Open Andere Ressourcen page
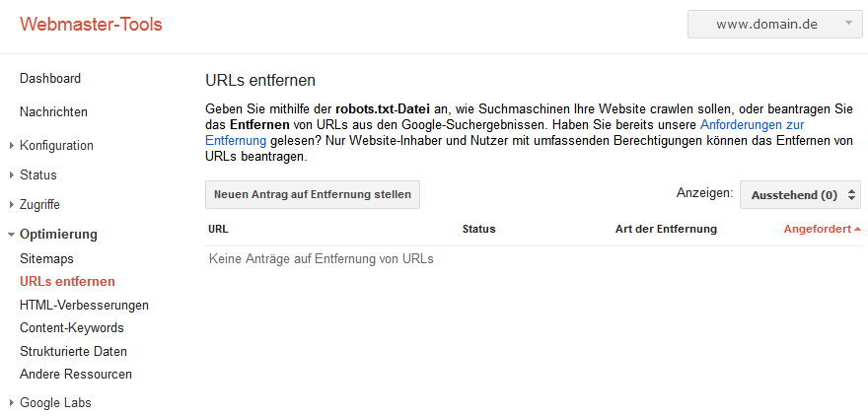 (x=76, y=375)
